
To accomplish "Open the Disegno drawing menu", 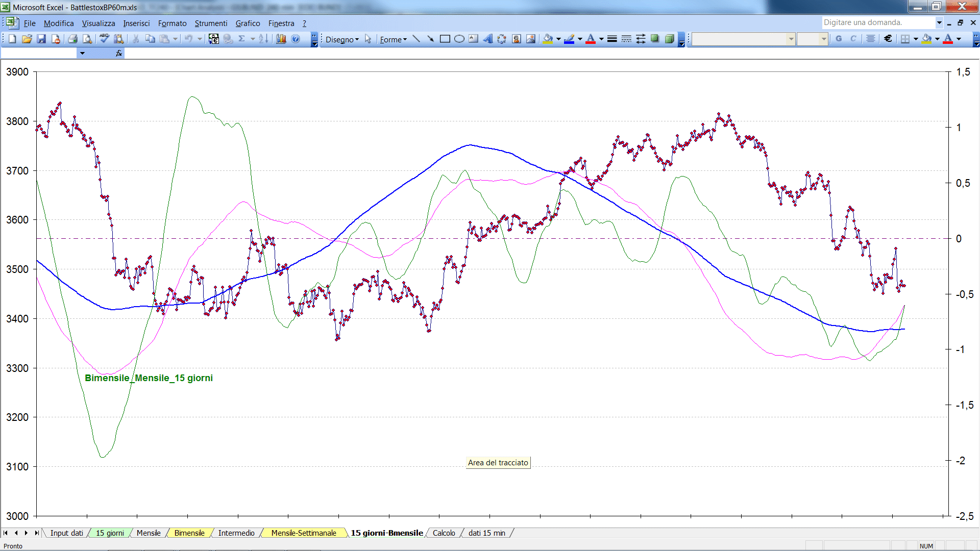I will coord(342,39).
